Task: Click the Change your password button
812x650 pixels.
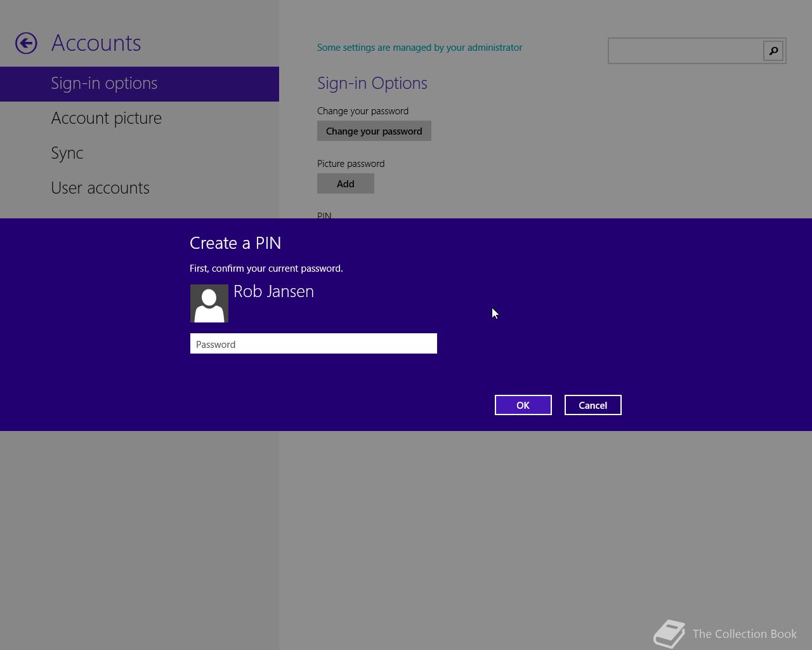Action: [x=374, y=131]
